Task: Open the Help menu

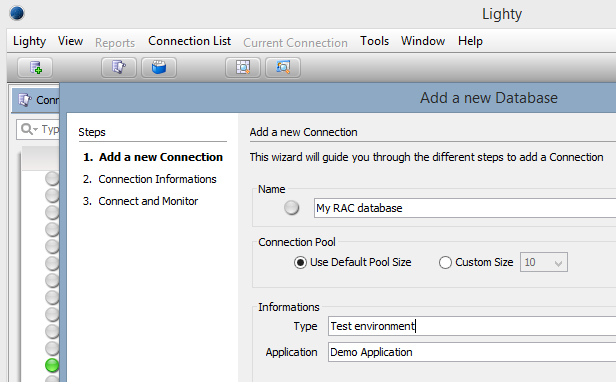Action: [x=470, y=41]
